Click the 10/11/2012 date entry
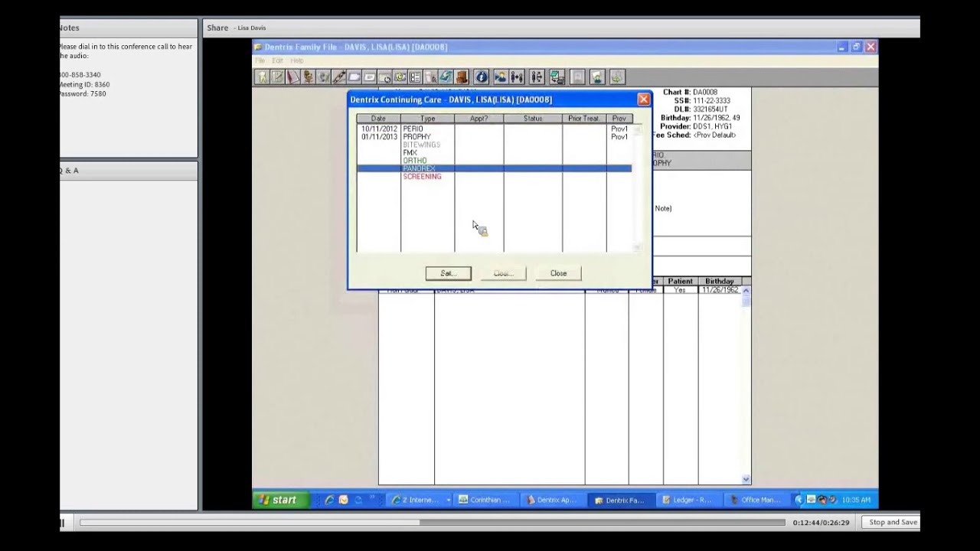This screenshot has width=980, height=551. (379, 129)
